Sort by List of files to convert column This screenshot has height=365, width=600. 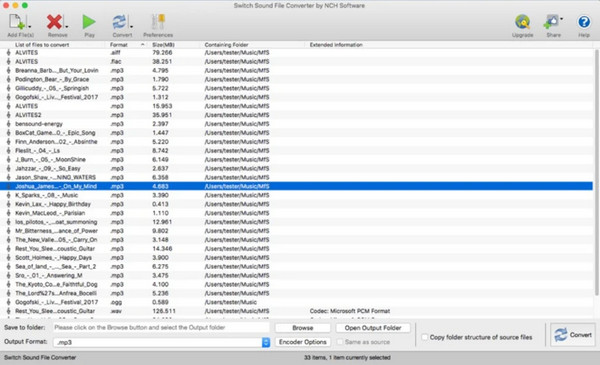(42, 45)
